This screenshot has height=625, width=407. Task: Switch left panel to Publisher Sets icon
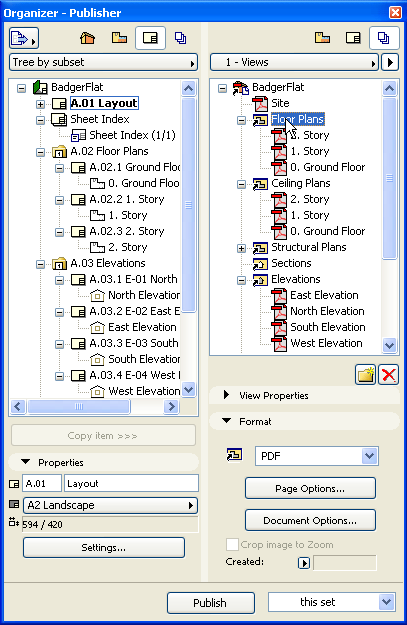point(181,38)
